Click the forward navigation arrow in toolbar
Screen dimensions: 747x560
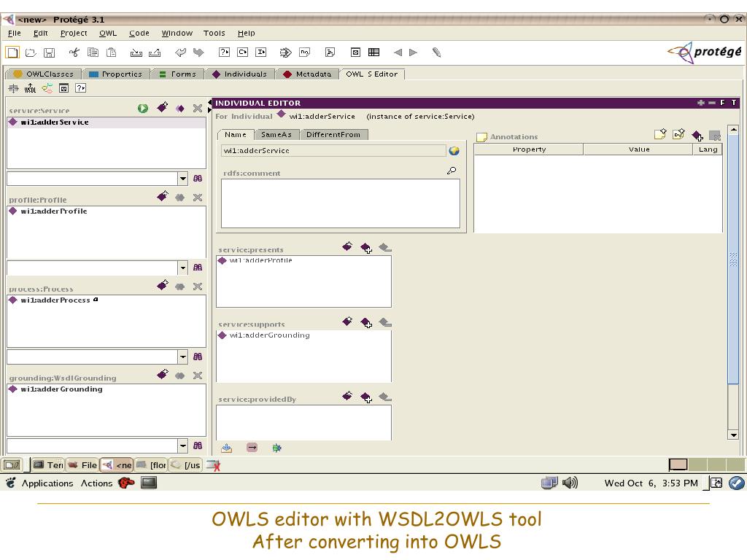413,52
